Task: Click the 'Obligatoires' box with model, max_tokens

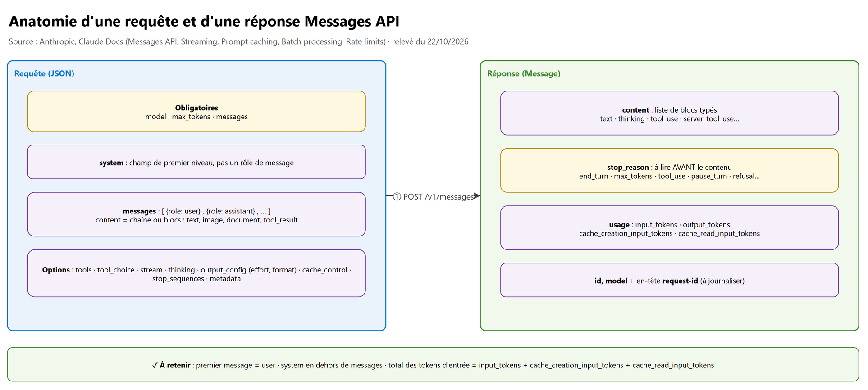Action: (196, 112)
